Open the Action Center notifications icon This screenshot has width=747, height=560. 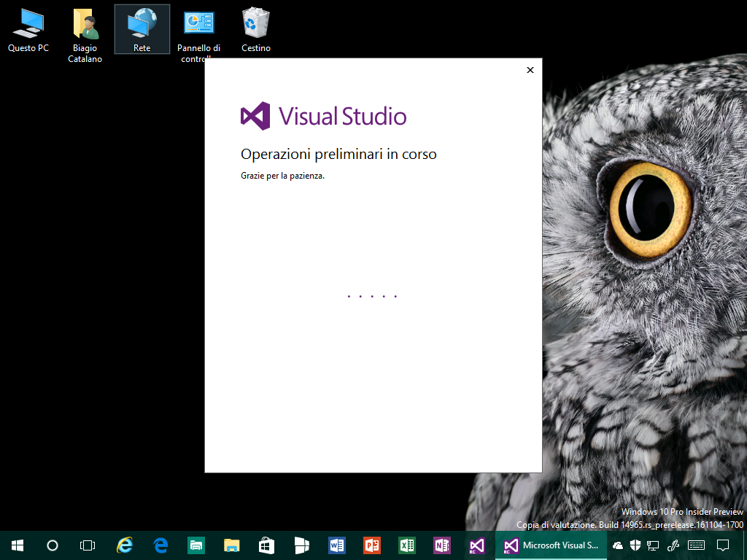(723, 545)
